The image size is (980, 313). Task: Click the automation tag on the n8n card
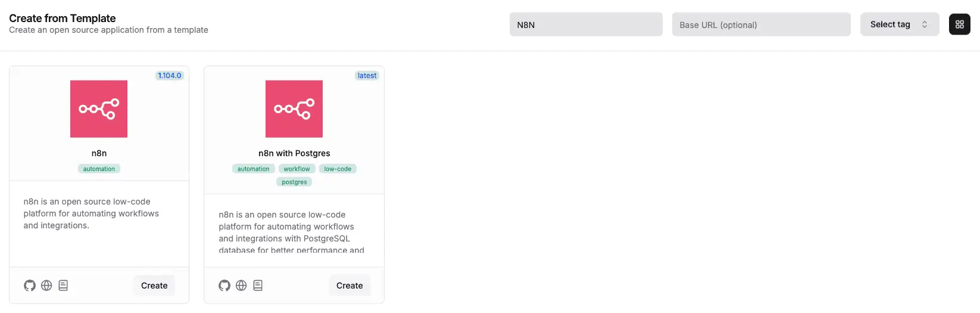99,169
